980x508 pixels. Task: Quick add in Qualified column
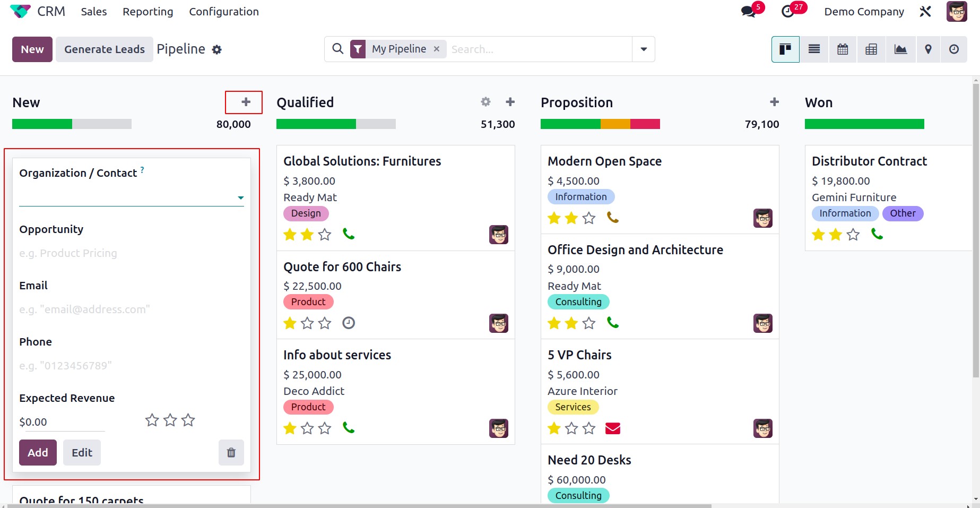pyautogui.click(x=510, y=101)
